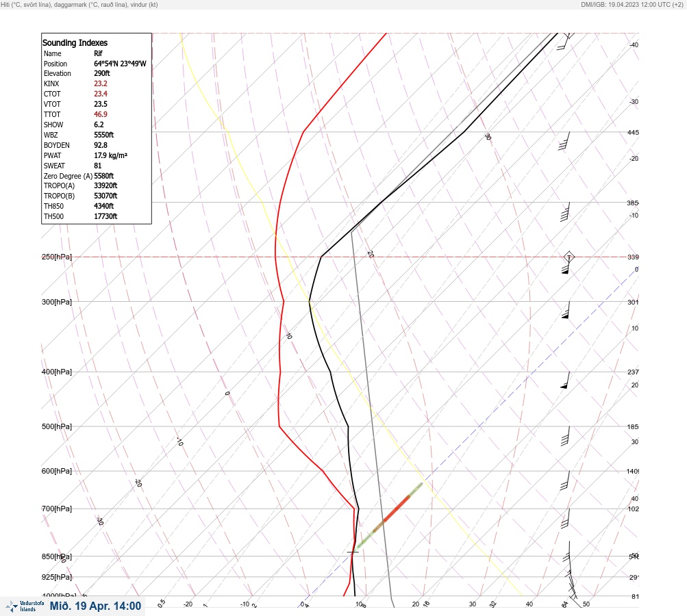
Task: Click the tropopause diamond marker at 250 hPa
Action: [569, 257]
